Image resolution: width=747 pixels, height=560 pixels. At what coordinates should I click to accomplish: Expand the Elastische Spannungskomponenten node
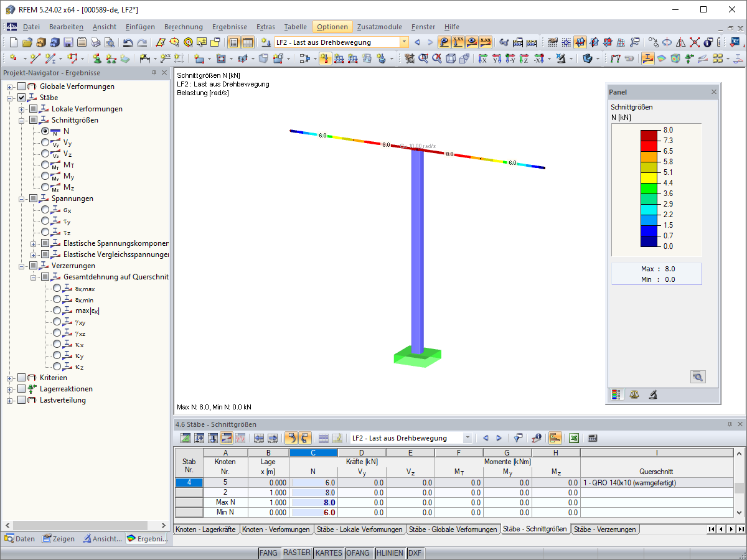pyautogui.click(x=34, y=243)
